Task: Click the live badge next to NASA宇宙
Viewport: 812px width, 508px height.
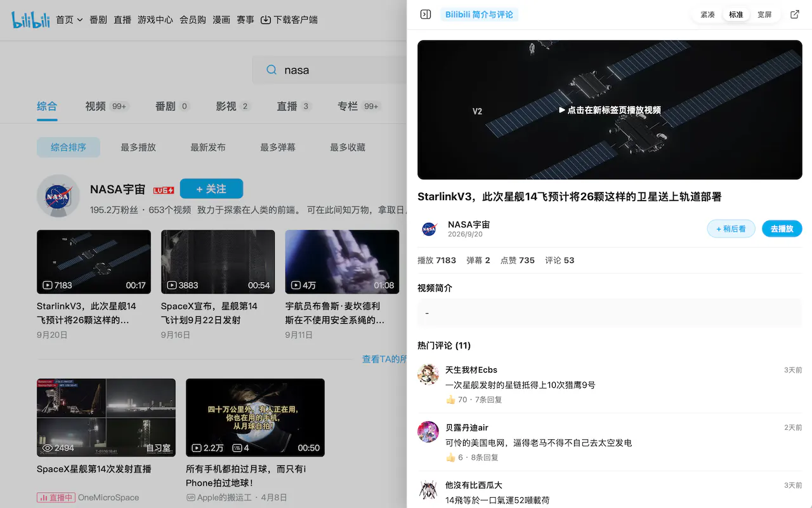Action: click(x=164, y=190)
